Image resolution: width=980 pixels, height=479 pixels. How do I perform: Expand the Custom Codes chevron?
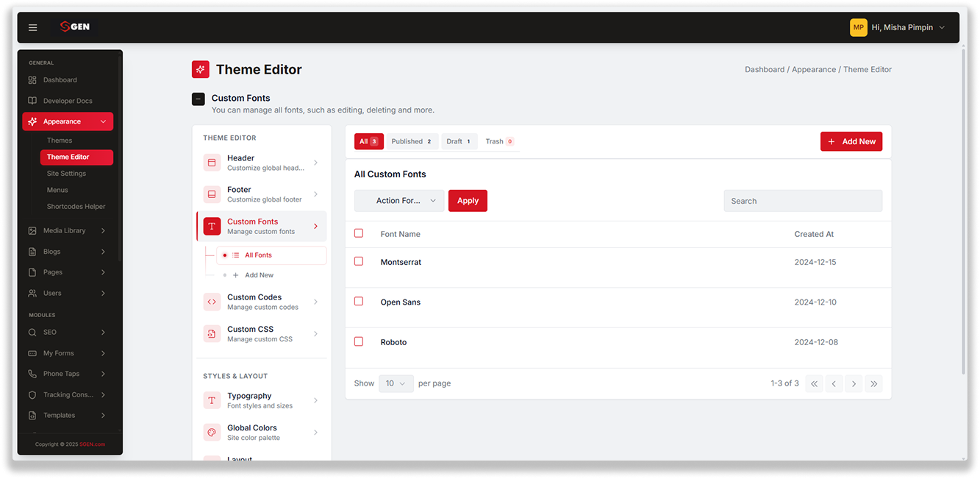coord(315,302)
